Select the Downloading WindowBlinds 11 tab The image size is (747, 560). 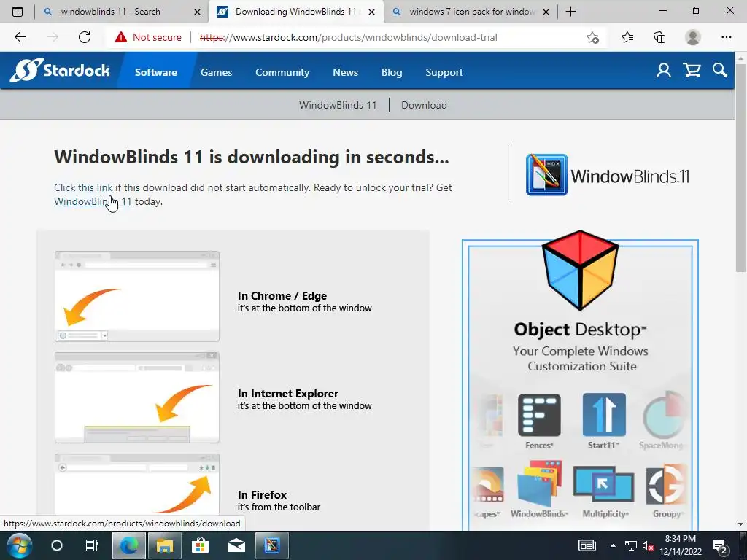(296, 12)
